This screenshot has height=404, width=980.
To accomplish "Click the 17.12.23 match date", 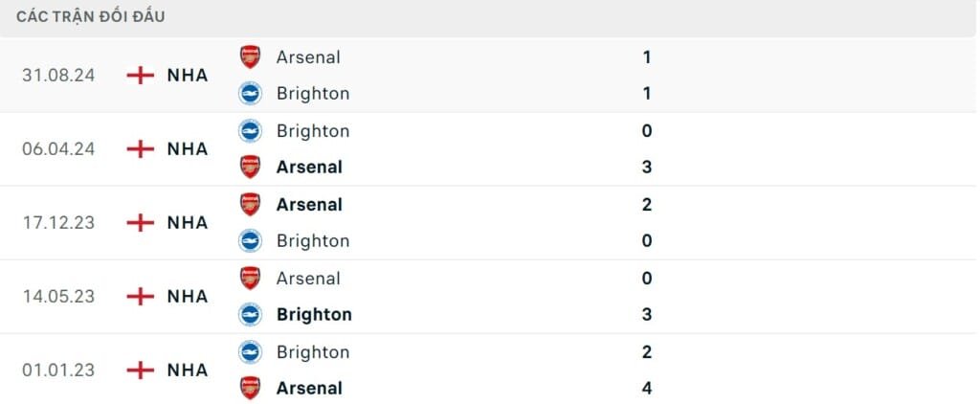I will pos(58,222).
